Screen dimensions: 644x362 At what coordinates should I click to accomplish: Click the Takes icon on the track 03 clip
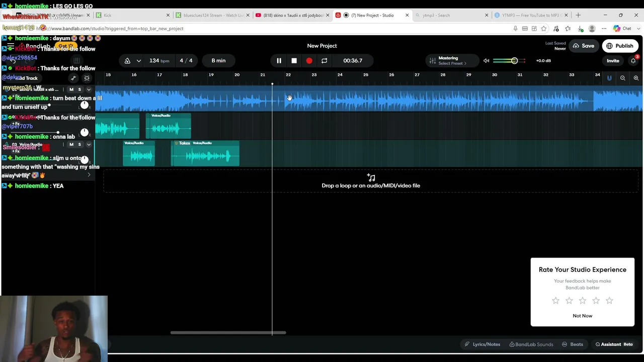(x=176, y=143)
